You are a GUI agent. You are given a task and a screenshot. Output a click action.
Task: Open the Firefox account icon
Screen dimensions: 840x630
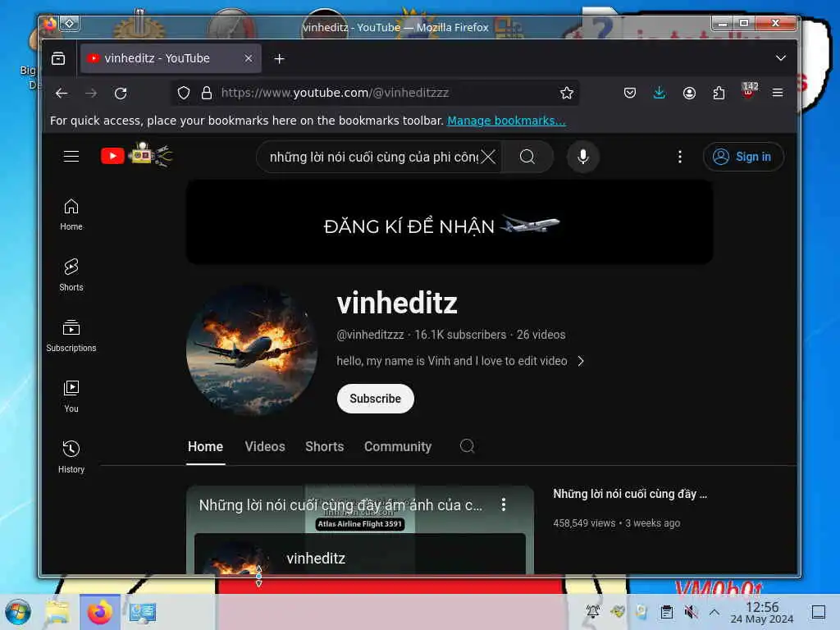(x=689, y=94)
